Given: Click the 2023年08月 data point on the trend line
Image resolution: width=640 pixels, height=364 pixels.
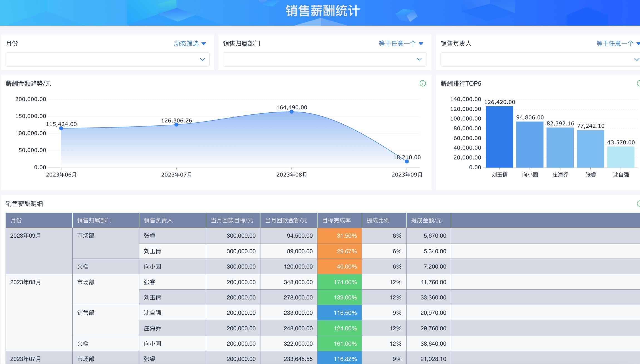Looking at the screenshot, I should 291,112.
